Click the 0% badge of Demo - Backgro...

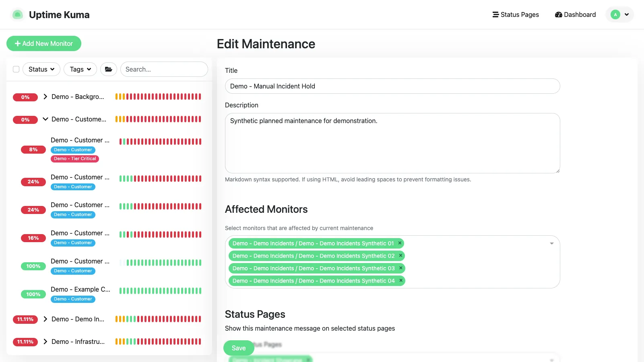click(x=25, y=97)
